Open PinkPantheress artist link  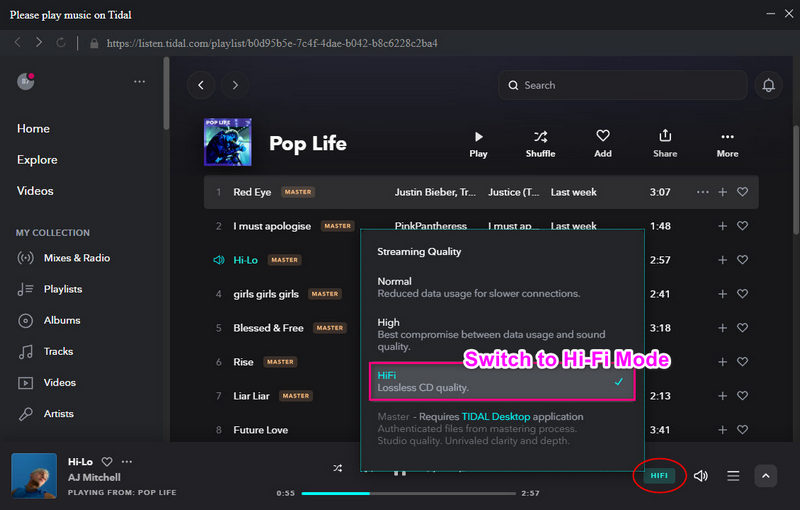click(431, 226)
